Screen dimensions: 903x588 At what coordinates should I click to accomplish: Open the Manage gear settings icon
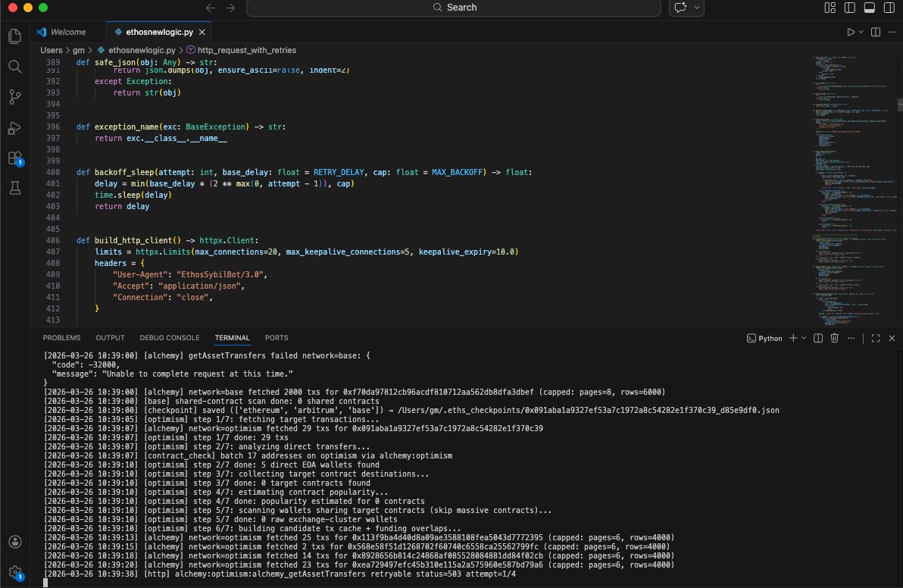[15, 572]
